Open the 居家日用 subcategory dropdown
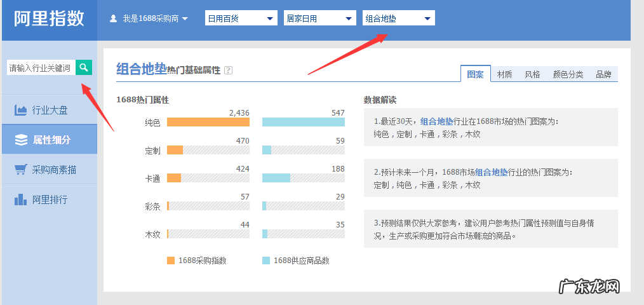This screenshot has width=644, height=305. point(319,18)
